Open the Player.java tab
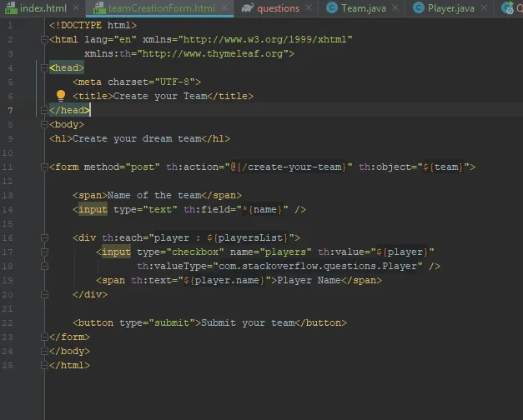523x420 pixels. [448, 8]
